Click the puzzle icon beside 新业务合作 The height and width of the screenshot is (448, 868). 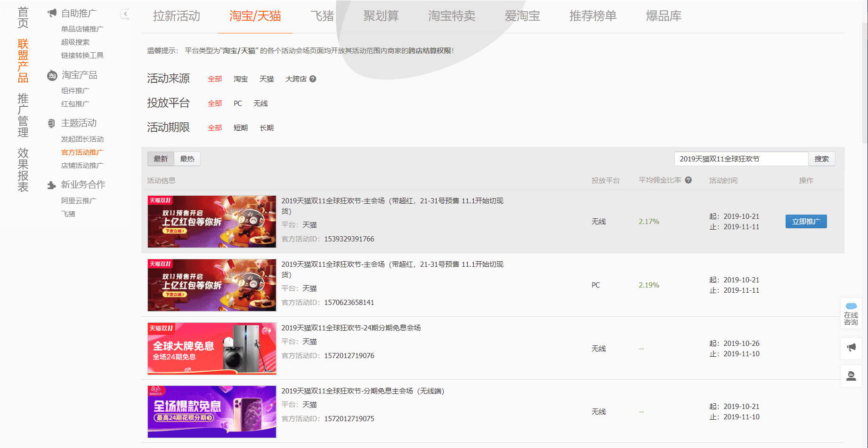click(51, 185)
